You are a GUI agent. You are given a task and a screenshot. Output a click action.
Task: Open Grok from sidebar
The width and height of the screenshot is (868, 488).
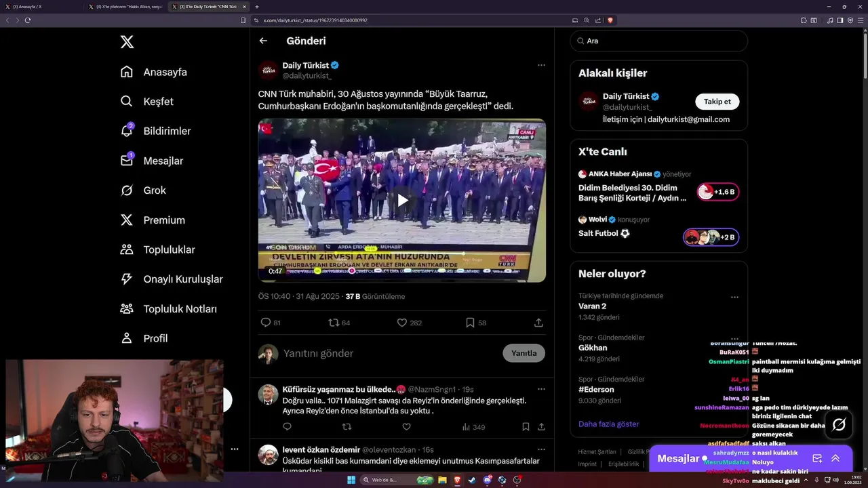tap(143, 190)
